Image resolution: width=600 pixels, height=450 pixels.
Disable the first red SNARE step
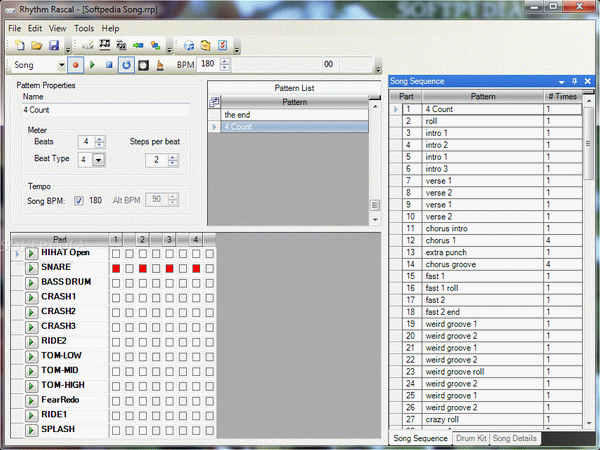[x=116, y=269]
